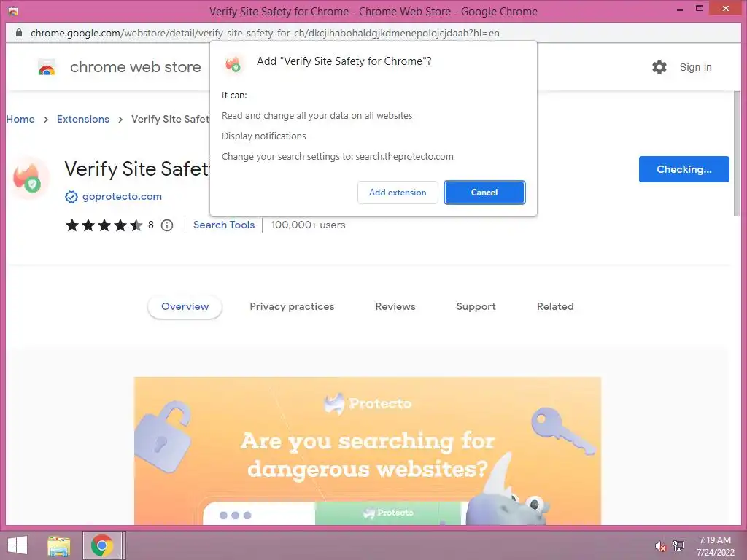
Task: Open the Windows Start button
Action: pos(18,545)
